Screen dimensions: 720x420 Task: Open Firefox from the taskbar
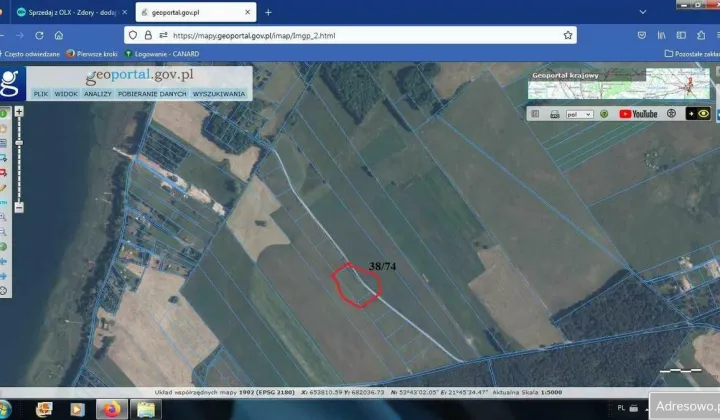[111, 409]
